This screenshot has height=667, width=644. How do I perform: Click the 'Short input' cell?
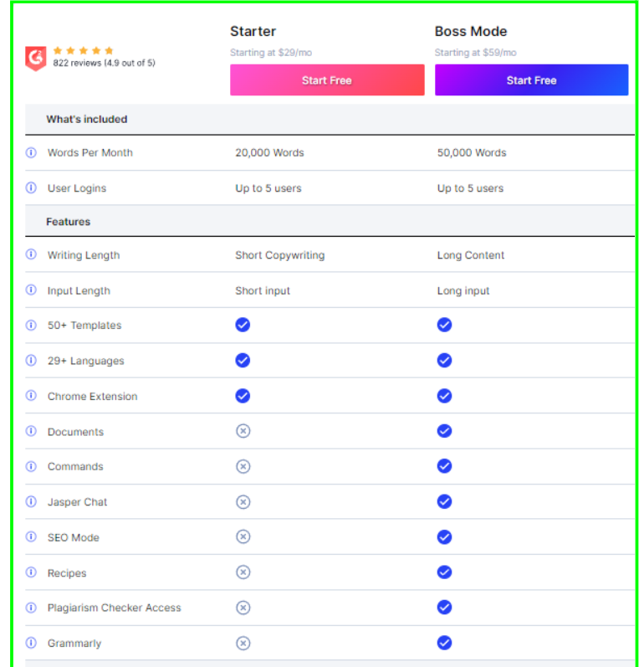263,290
